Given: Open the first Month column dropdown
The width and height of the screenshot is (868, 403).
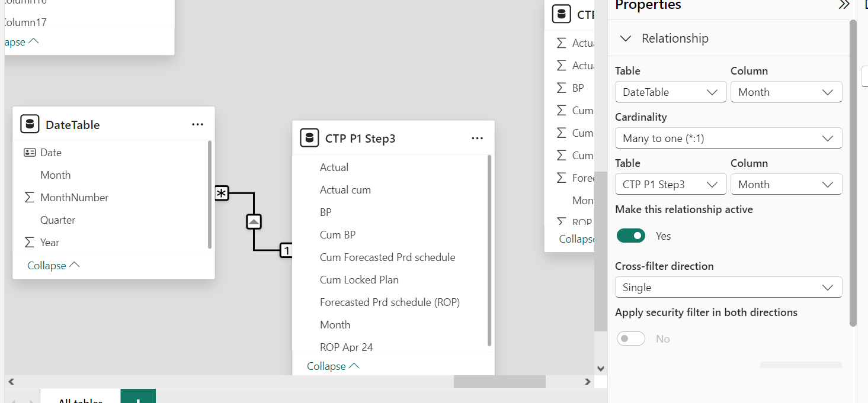Looking at the screenshot, I should 786,92.
